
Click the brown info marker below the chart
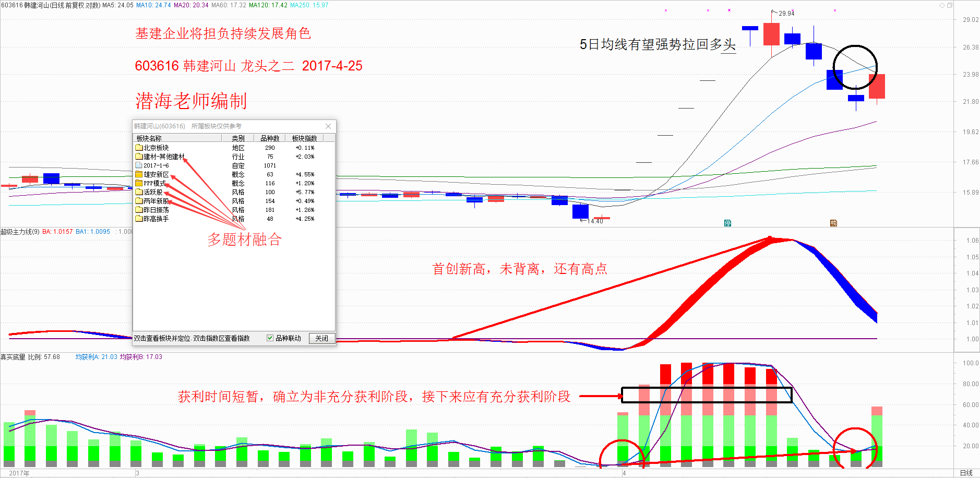833,223
